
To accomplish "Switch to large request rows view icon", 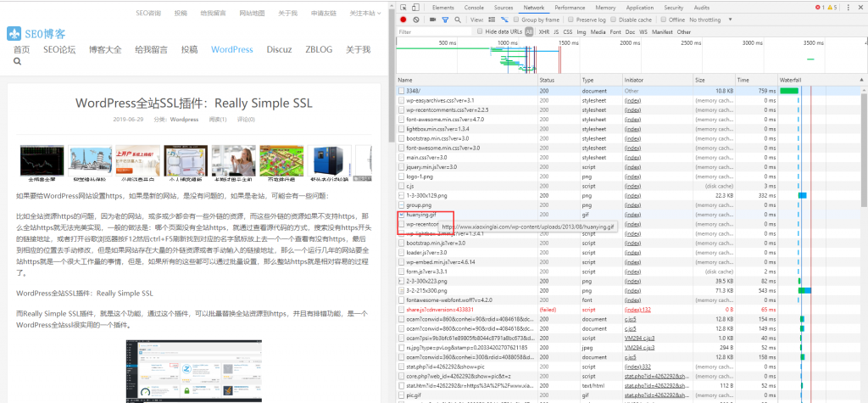I will coord(492,20).
